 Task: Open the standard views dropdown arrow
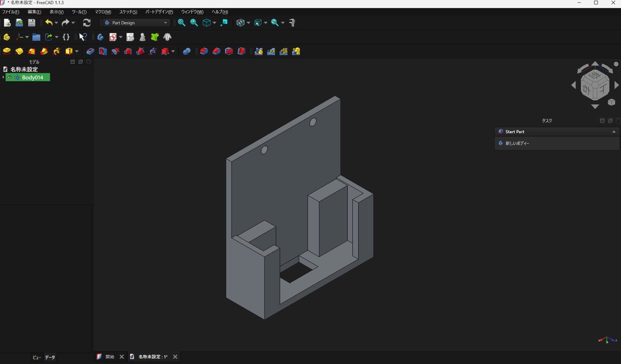[x=214, y=23]
